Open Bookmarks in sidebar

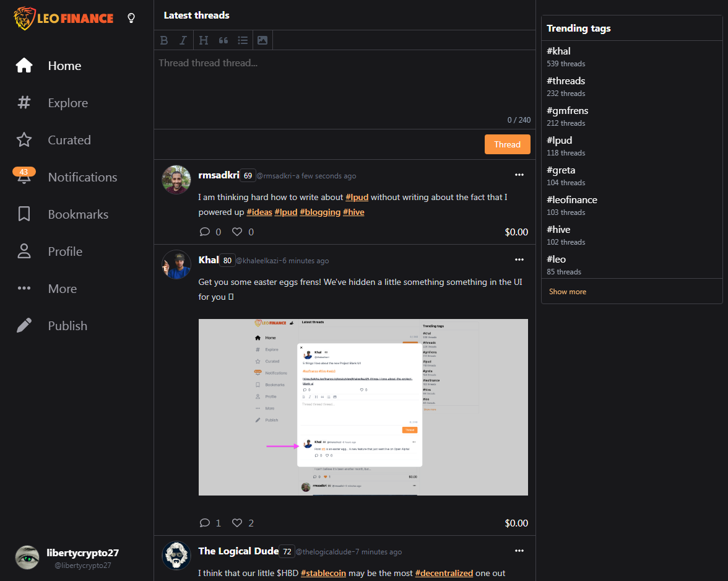click(78, 214)
